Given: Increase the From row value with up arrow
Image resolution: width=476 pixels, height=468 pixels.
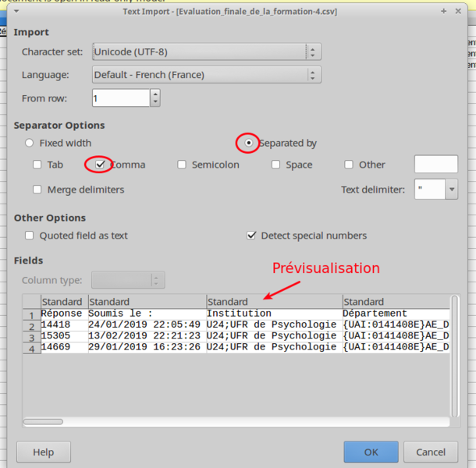Looking at the screenshot, I should click(x=155, y=94).
